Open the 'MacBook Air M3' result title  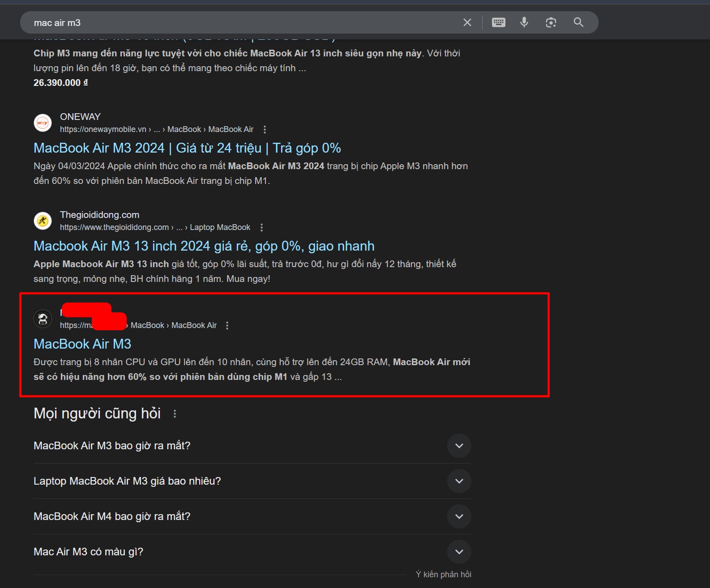[82, 344]
